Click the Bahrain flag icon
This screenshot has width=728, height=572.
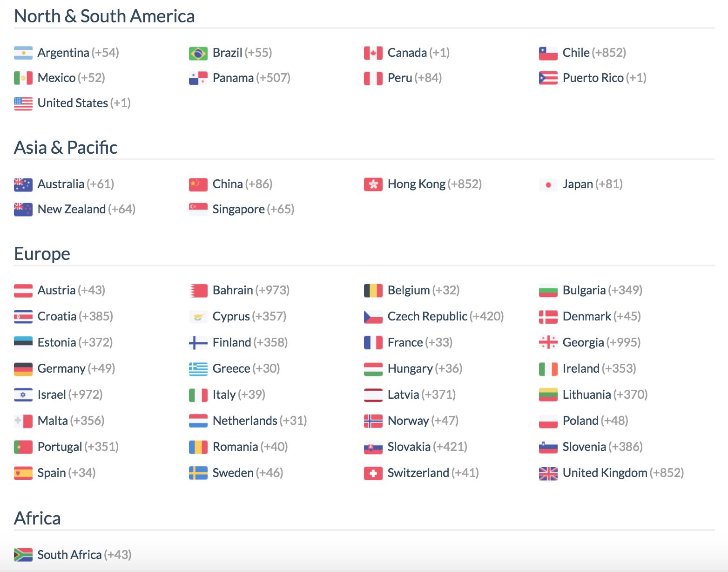coord(198,291)
